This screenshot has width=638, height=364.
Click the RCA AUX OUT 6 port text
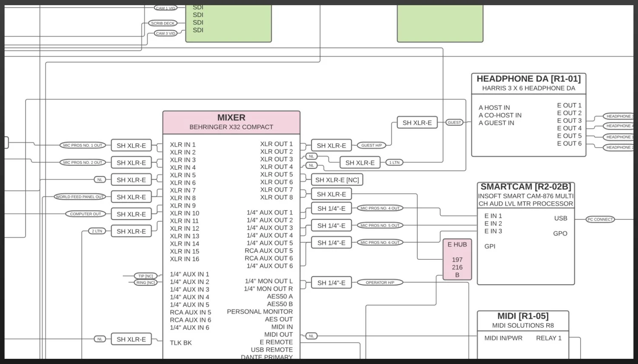point(269,258)
